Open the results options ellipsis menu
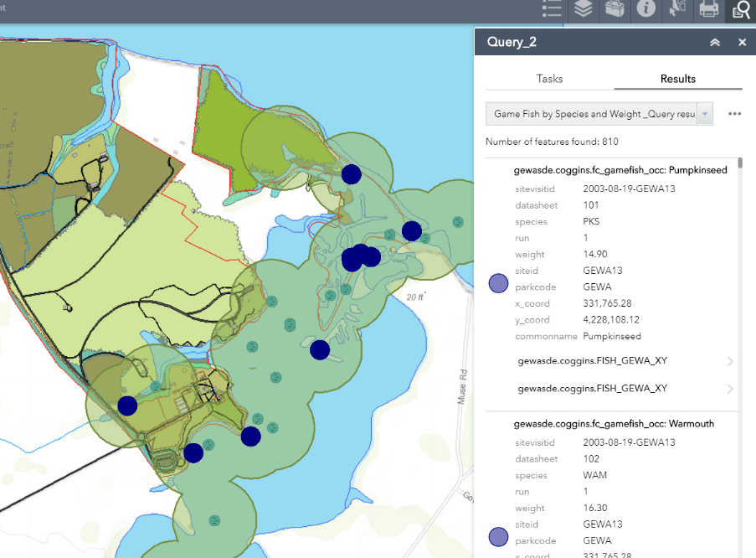756x558 pixels. [735, 114]
